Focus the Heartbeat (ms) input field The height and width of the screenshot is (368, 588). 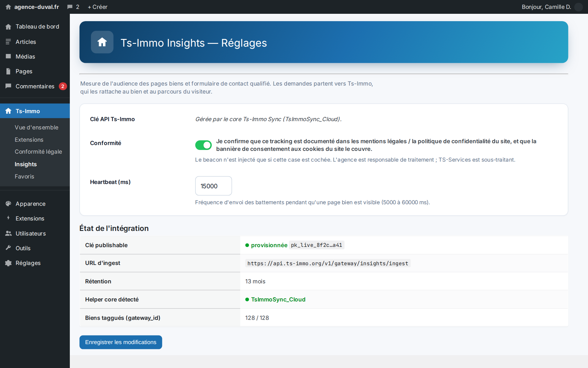pos(213,186)
